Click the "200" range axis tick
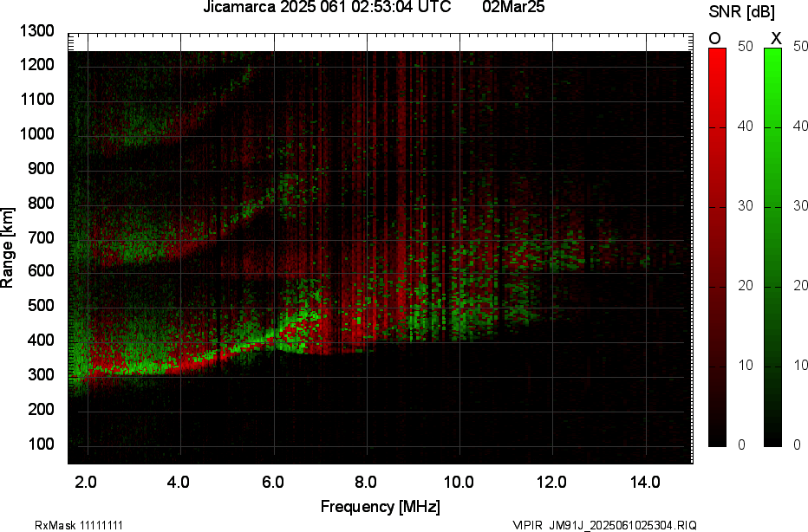The width and height of the screenshot is (808, 532). click(41, 409)
